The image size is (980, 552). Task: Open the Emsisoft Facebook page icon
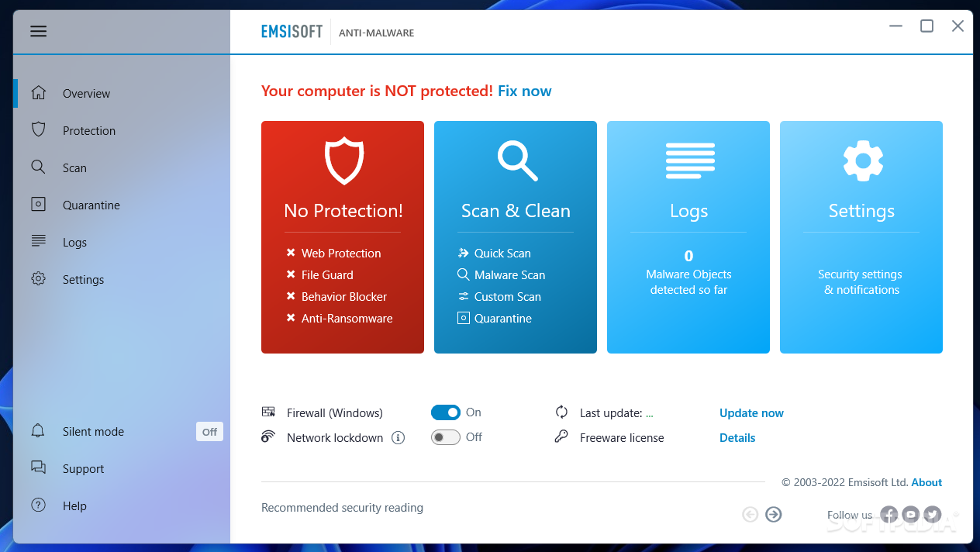[x=889, y=514]
